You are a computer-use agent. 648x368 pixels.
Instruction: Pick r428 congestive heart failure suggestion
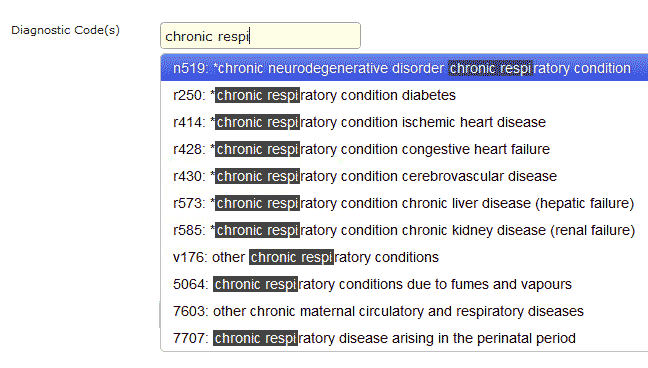404,149
